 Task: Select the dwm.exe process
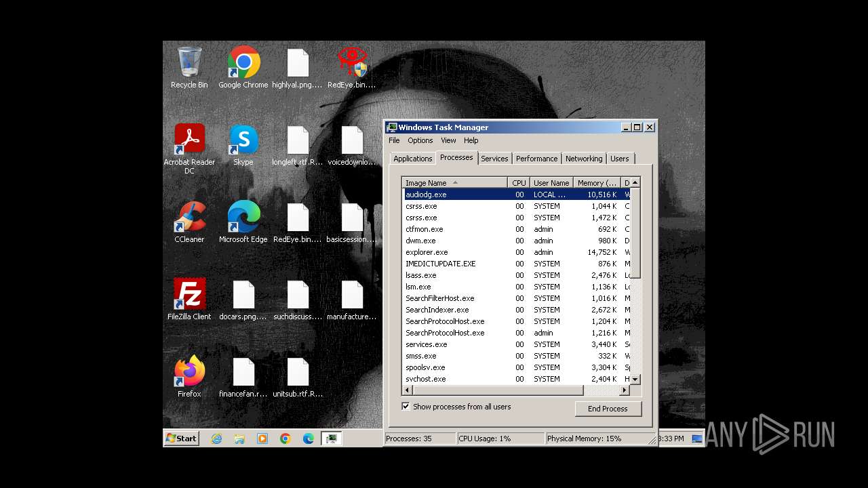[x=516, y=241]
